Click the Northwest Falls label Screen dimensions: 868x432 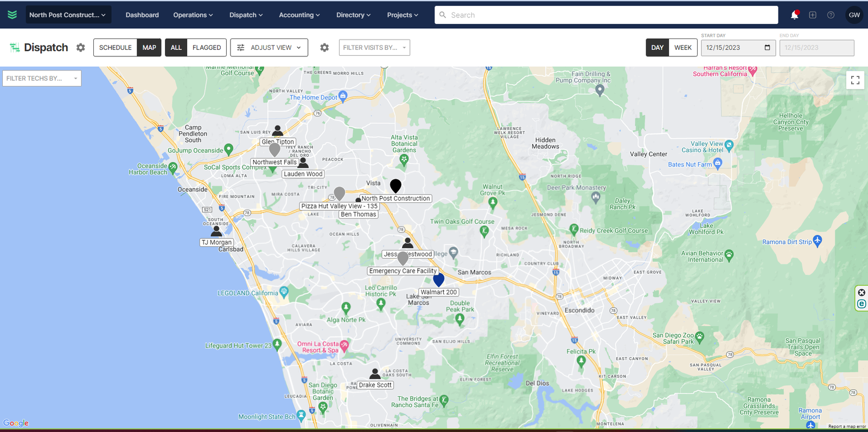[x=275, y=162]
